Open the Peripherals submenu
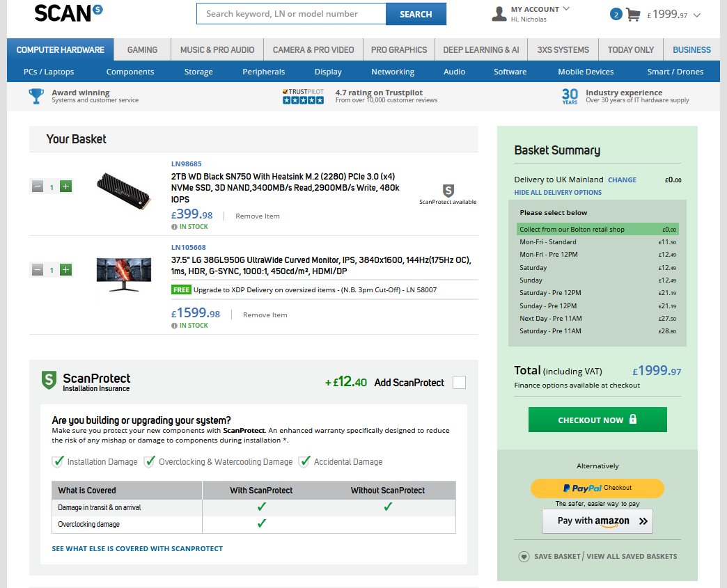Screen dimensions: 727x588 264,72
